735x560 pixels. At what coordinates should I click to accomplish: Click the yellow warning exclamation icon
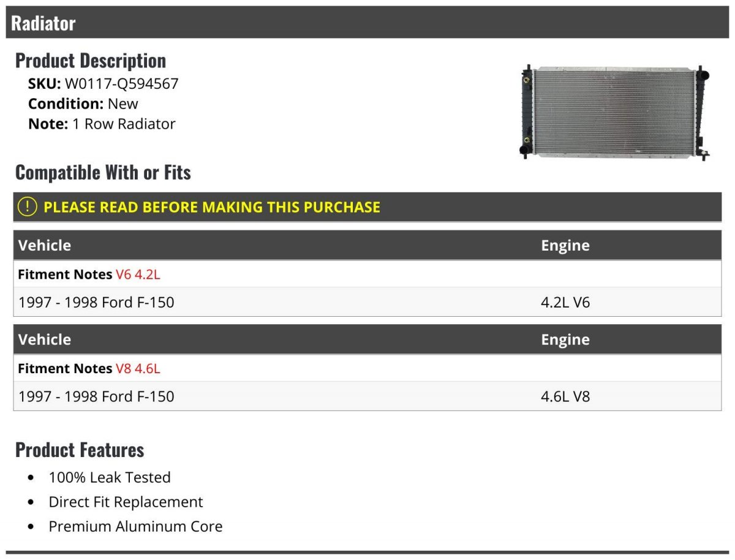tap(28, 207)
